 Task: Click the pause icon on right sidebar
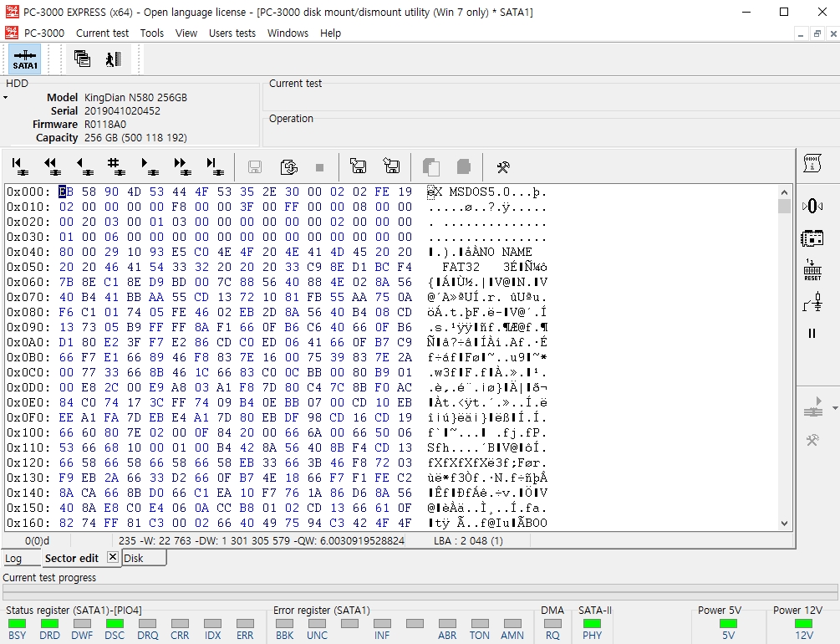812,333
